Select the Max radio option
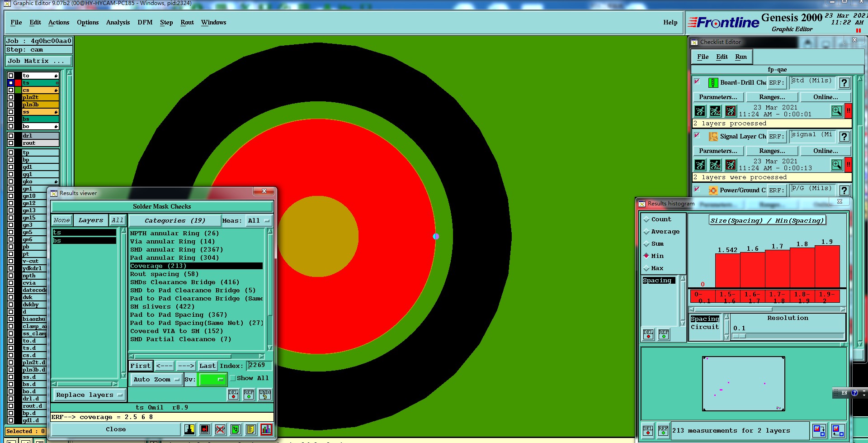This screenshot has width=868, height=443. coord(646,268)
